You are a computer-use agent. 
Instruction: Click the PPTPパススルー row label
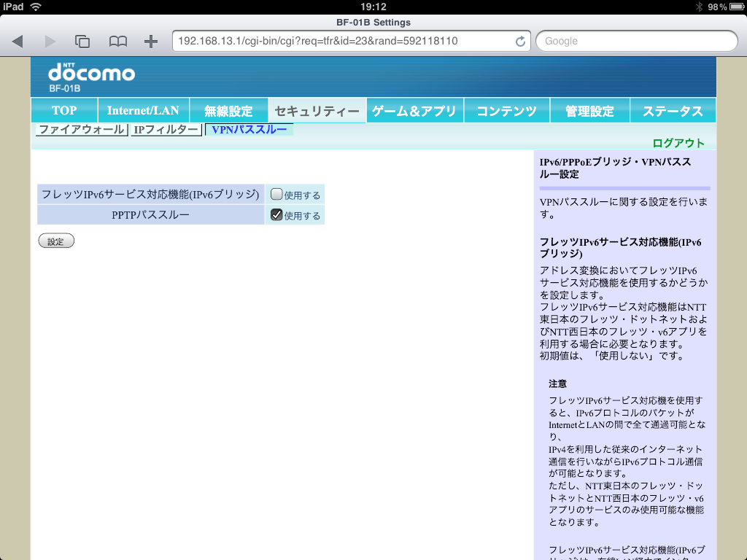click(150, 215)
